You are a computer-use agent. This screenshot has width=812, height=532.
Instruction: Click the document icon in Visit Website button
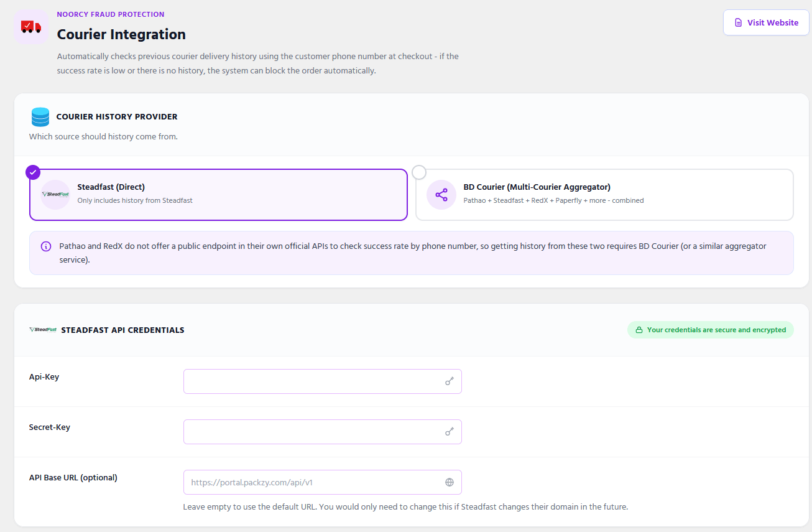coord(739,22)
